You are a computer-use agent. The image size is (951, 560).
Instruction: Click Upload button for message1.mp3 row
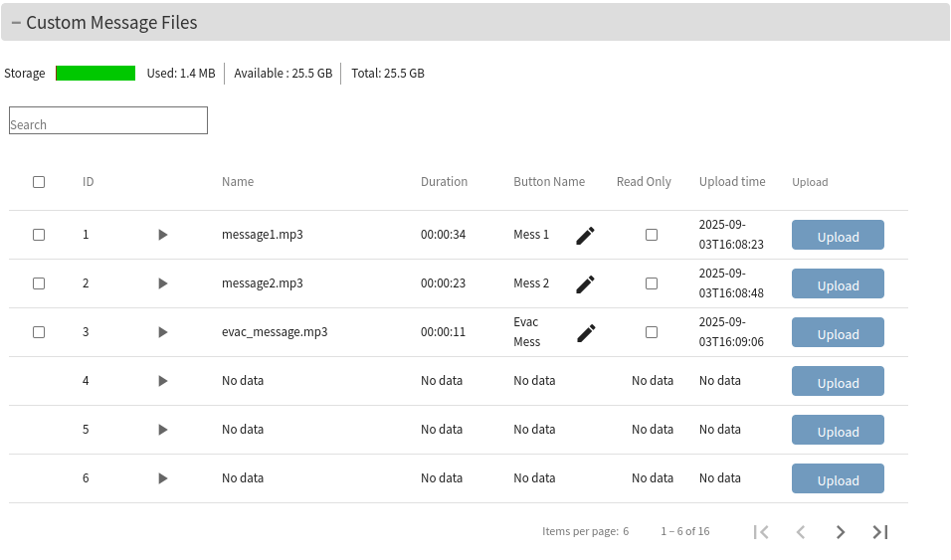pos(838,236)
